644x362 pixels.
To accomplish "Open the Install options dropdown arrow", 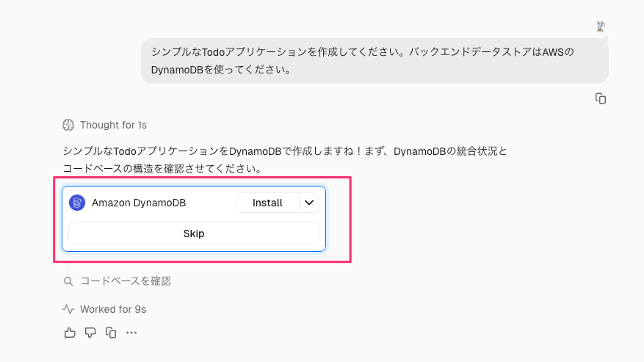I will pyautogui.click(x=309, y=203).
